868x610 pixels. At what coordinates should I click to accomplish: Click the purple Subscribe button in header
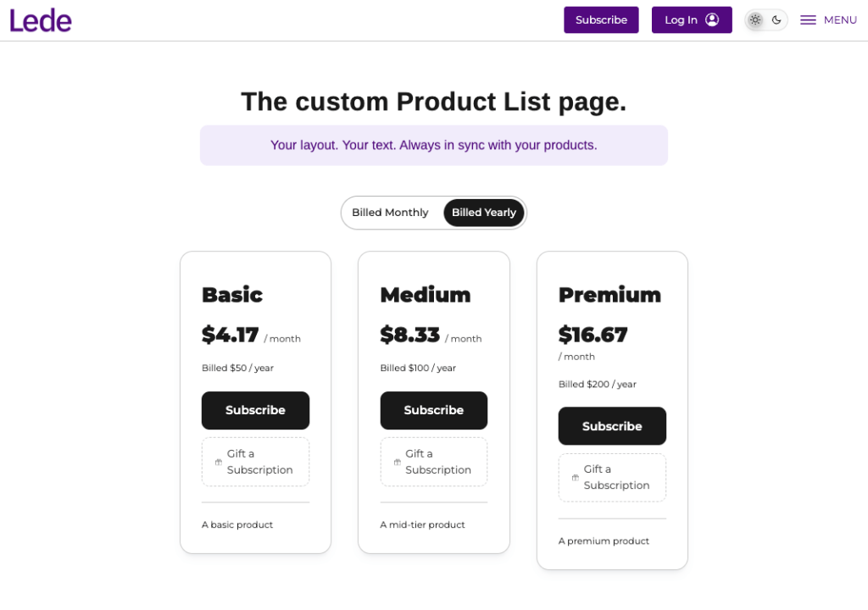[601, 20]
